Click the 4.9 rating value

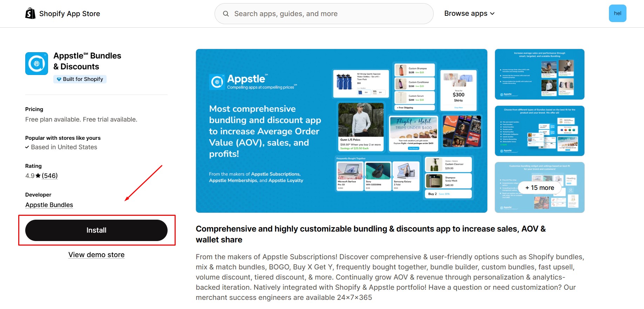point(30,176)
